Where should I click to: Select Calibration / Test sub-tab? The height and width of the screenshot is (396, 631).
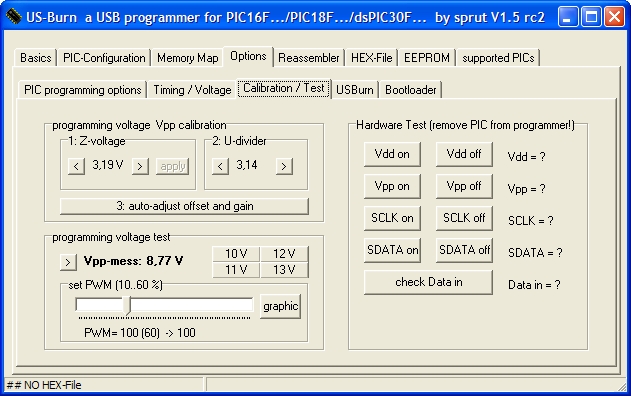pos(284,88)
